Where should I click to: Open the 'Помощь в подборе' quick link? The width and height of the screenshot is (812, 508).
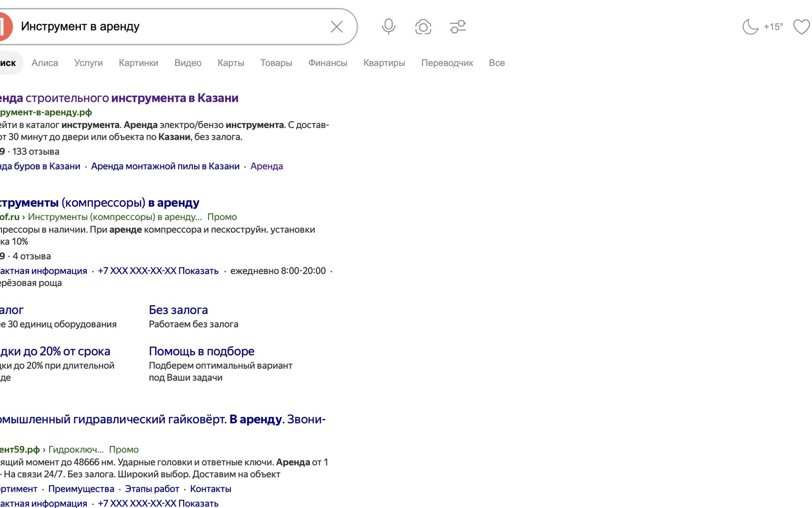(x=201, y=351)
